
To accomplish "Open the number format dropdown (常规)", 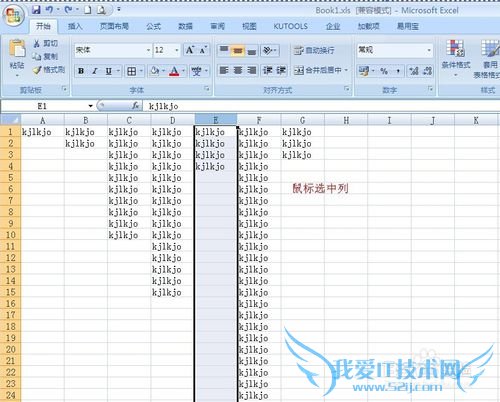I will pyautogui.click(x=429, y=50).
